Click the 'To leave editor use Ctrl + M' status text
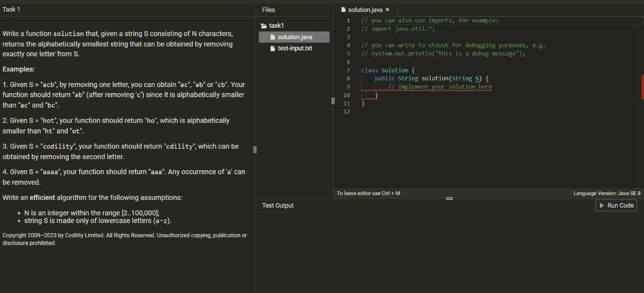 click(x=368, y=193)
